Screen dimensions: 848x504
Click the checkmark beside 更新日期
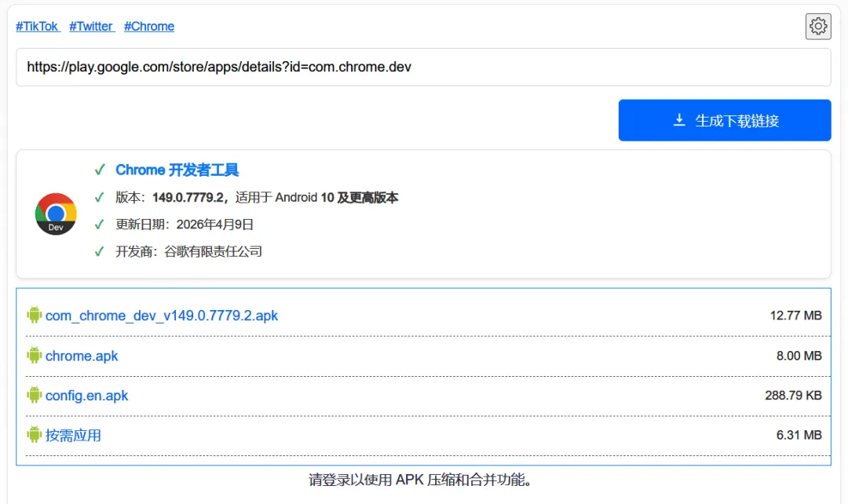[x=100, y=225]
